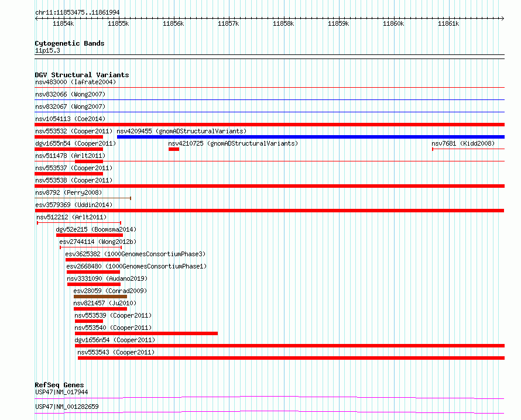
Task: Open esv2744114 (Wong2012b) variant
Action: coord(98,242)
